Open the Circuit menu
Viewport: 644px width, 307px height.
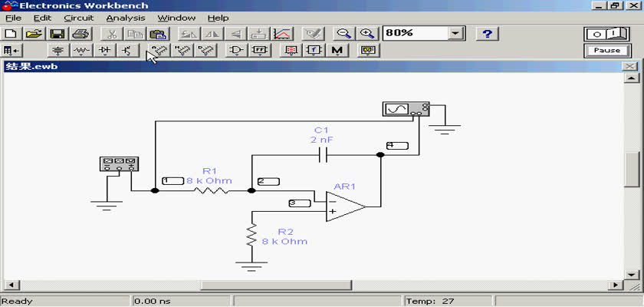click(78, 18)
